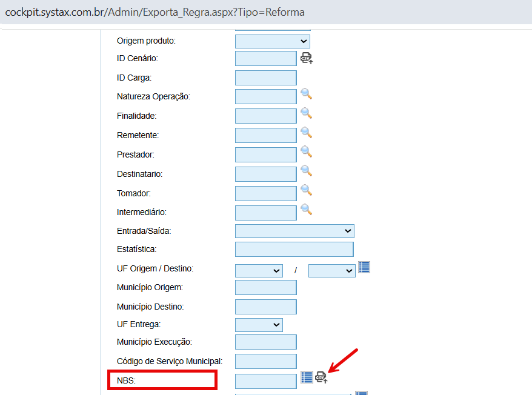532x395 pixels.
Task: Click the list icon beside UF Origem / Destino
Action: point(364,267)
